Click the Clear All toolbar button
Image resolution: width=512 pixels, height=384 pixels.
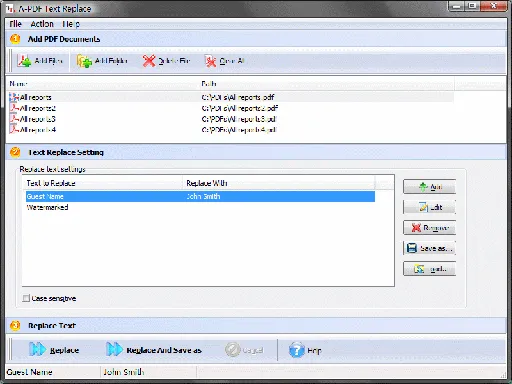coord(224,61)
